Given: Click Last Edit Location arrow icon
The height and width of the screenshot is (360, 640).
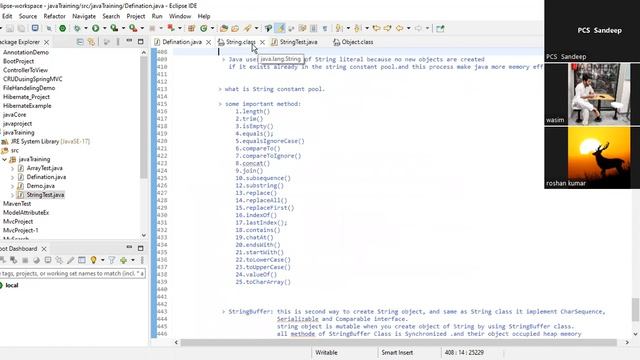Looking at the screenshot, I should coord(376,28).
